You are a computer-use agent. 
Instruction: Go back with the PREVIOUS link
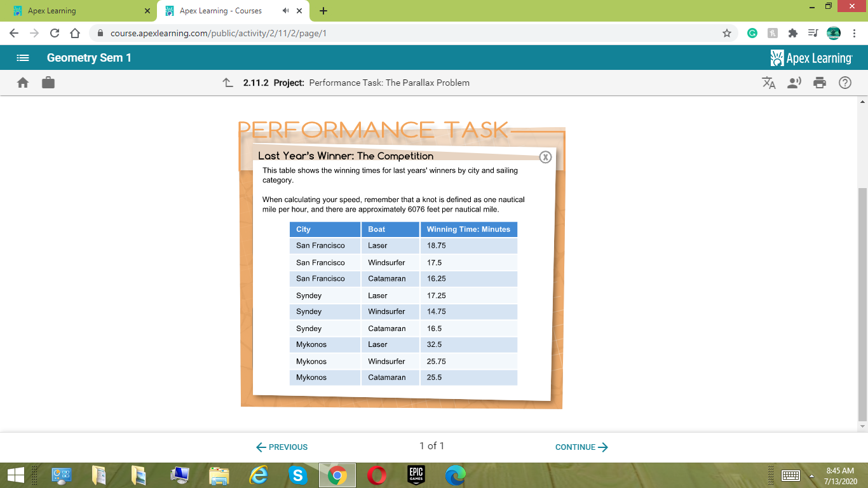281,447
